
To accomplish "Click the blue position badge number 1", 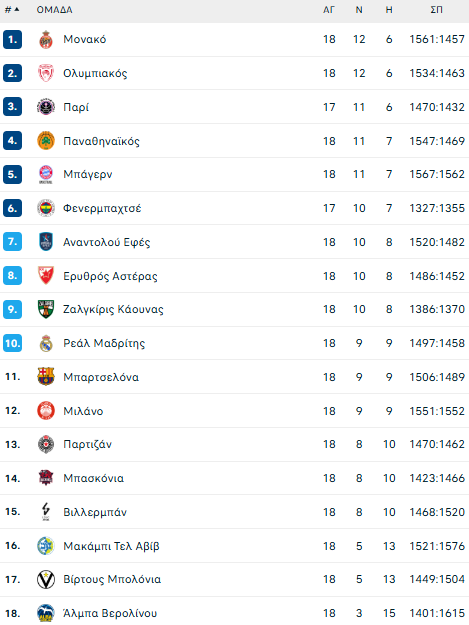I will click(12, 39).
